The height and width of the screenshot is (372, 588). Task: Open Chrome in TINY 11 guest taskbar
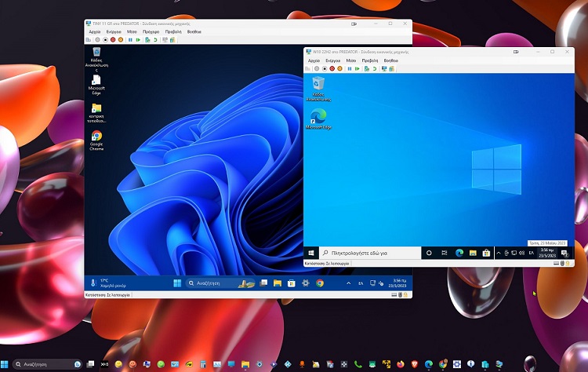pos(320,283)
